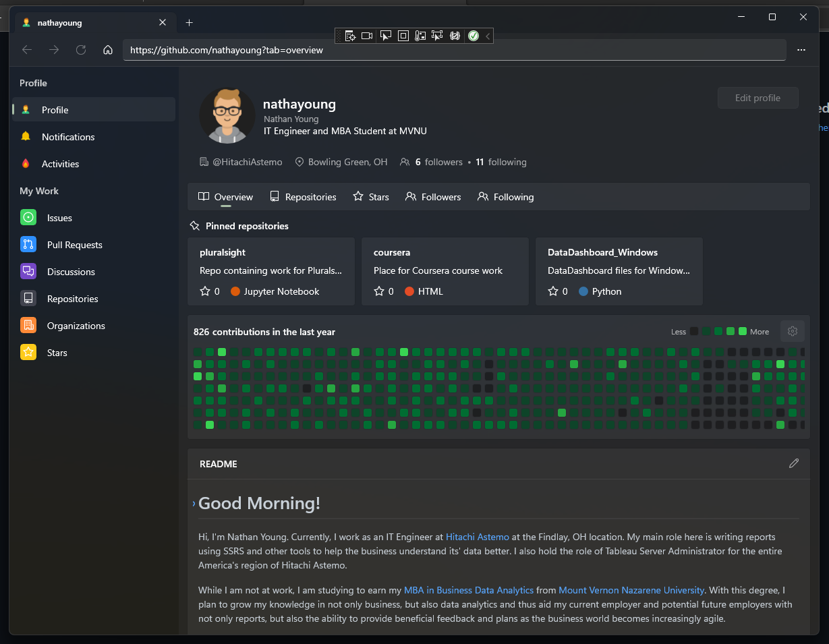Screen dimensions: 829x644
Task: Open Profile in the sidebar
Action: coord(94,110)
